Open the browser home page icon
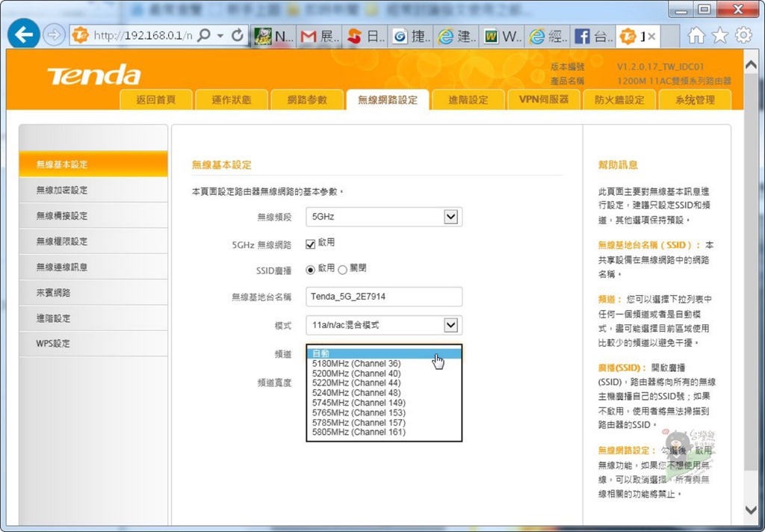The width and height of the screenshot is (765, 532). 696,36
